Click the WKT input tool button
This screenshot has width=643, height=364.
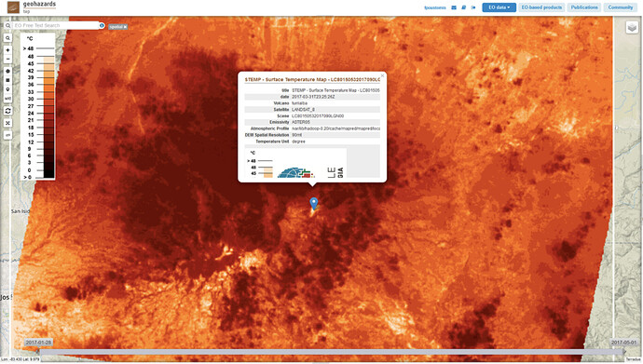[7, 99]
